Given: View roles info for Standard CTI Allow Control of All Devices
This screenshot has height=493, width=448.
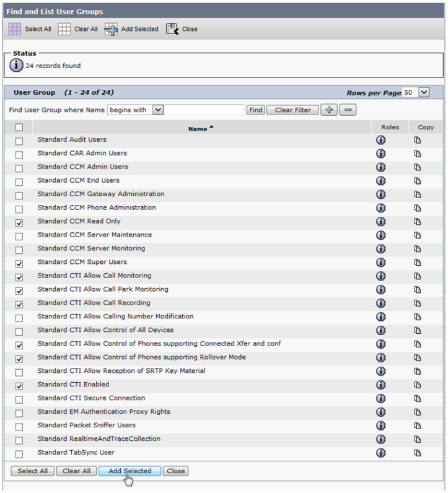Looking at the screenshot, I should pos(380,331).
